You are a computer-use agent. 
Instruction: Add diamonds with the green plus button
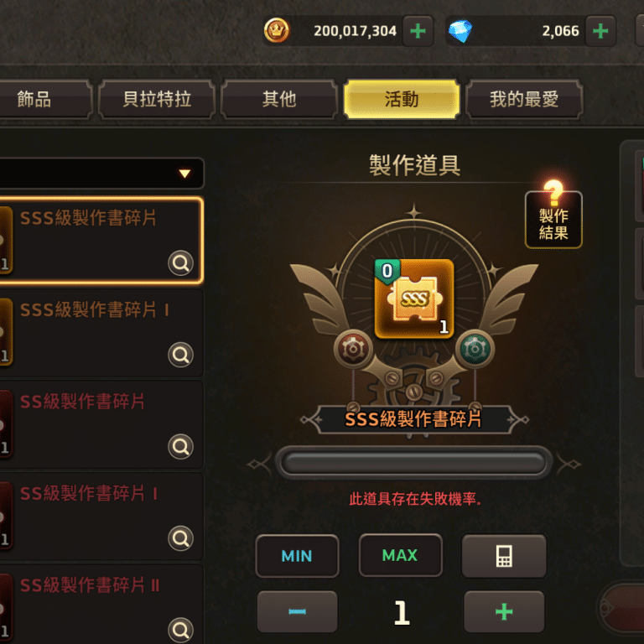[x=600, y=31]
